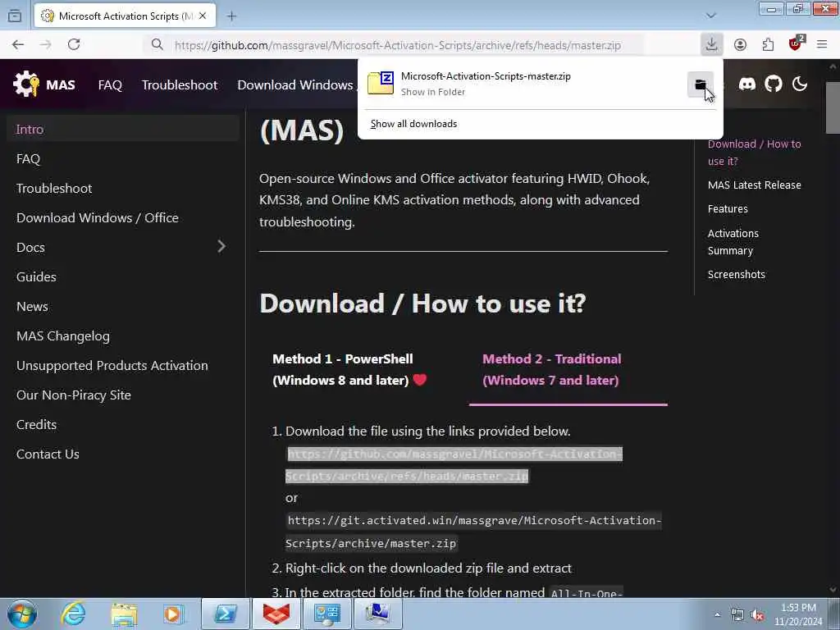Open the Firefox account icon
Screen dimensions: 840x630
(740, 44)
